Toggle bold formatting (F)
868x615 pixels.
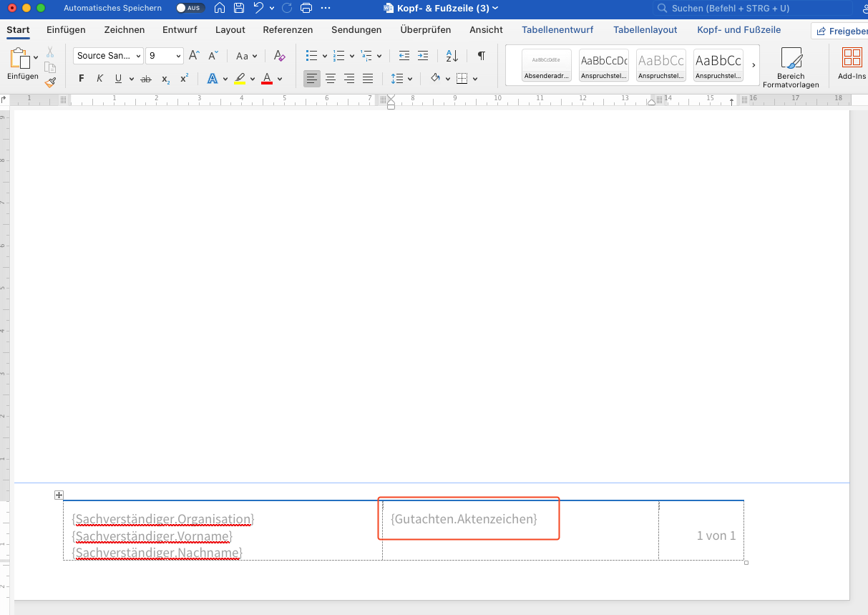82,79
